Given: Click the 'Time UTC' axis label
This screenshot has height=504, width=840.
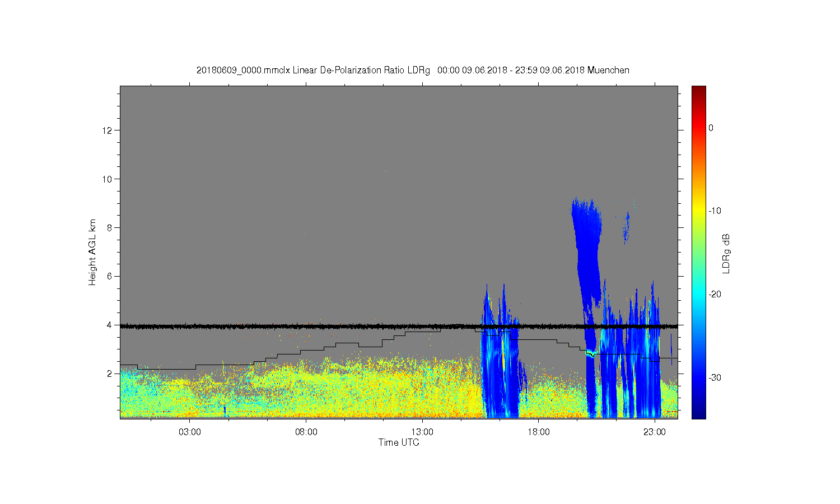Looking at the screenshot, I should click(399, 442).
